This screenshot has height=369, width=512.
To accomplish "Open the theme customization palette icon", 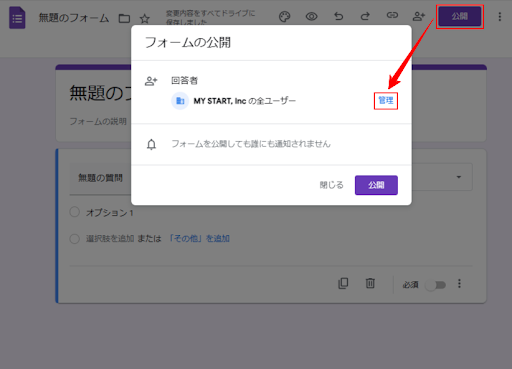I will [x=284, y=16].
